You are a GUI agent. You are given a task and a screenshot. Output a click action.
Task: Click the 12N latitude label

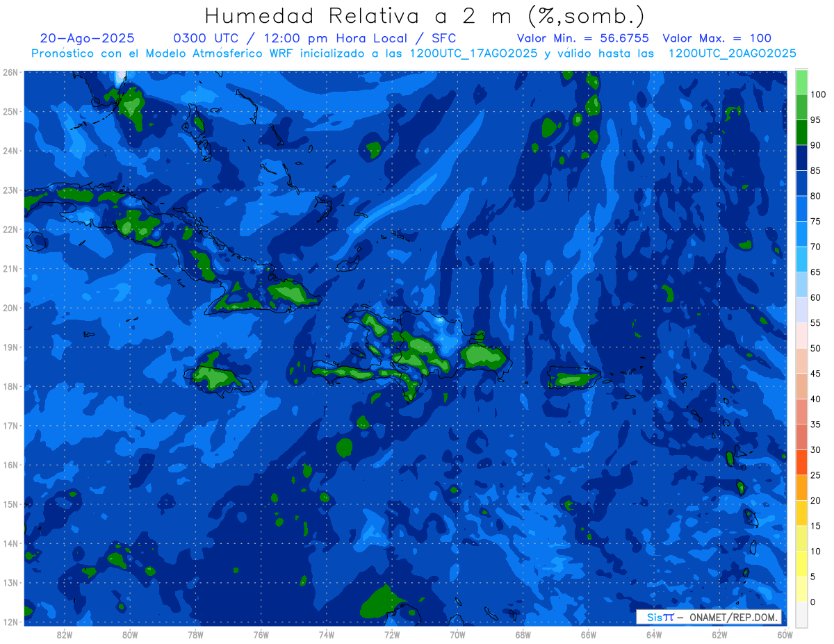click(10, 622)
